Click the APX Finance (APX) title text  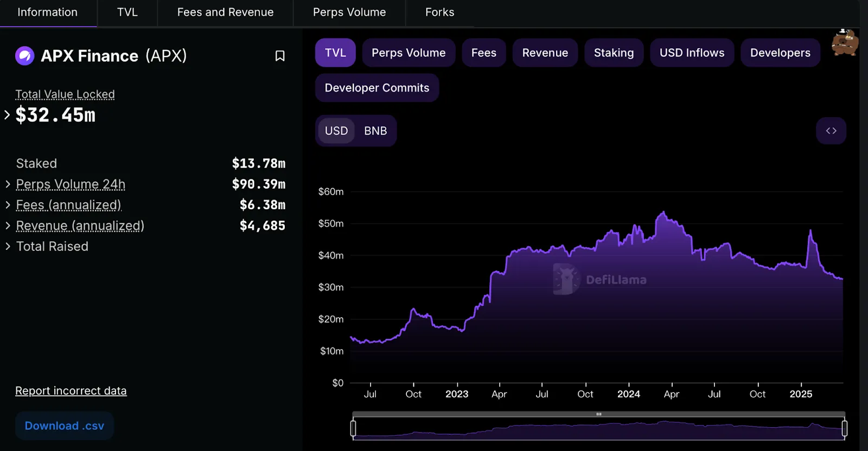[114, 56]
